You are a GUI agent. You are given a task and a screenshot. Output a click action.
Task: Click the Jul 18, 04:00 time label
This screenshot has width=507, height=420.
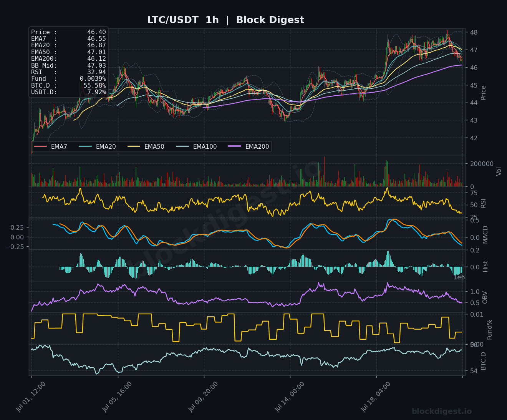pos(376,397)
